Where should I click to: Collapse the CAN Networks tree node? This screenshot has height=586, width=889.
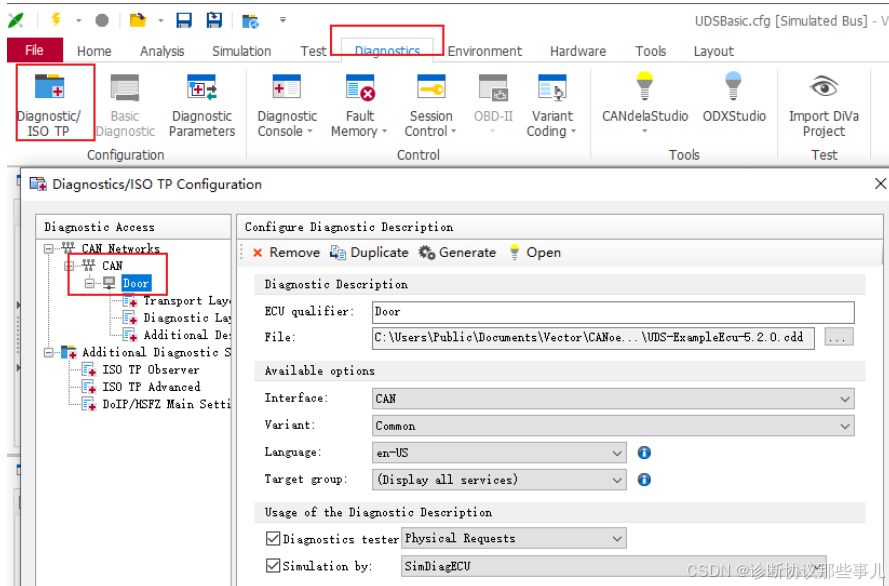point(49,249)
